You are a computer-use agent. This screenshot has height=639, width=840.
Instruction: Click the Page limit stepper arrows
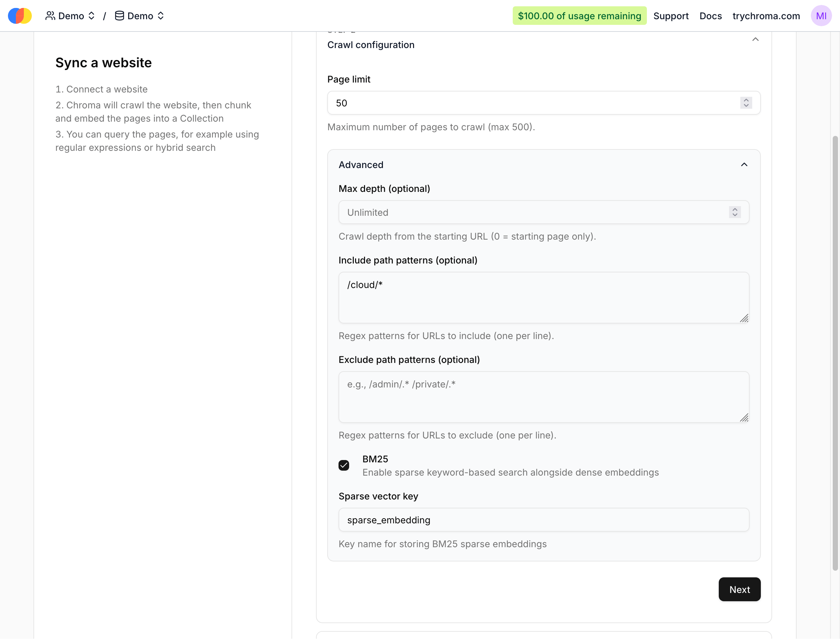[x=746, y=103]
